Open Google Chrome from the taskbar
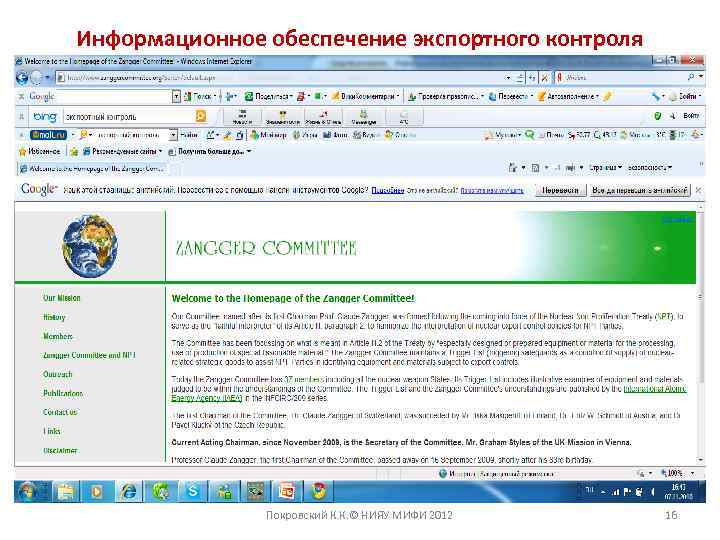The height and width of the screenshot is (540, 720). [x=319, y=492]
